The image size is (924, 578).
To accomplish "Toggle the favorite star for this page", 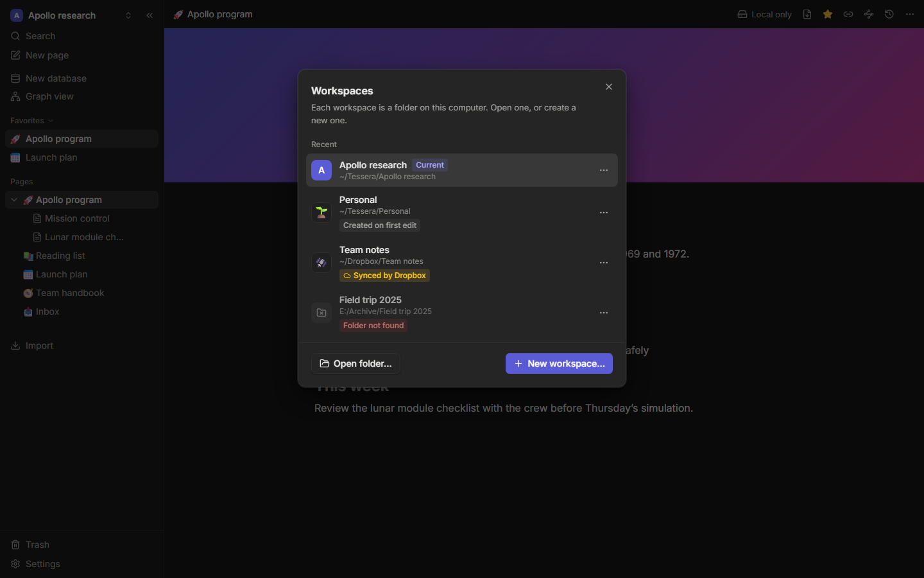I will (828, 14).
